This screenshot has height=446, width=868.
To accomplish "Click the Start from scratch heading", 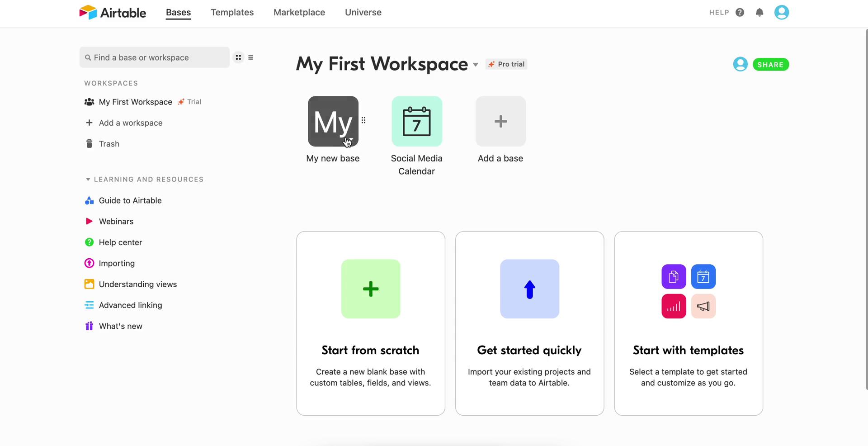I will point(370,350).
